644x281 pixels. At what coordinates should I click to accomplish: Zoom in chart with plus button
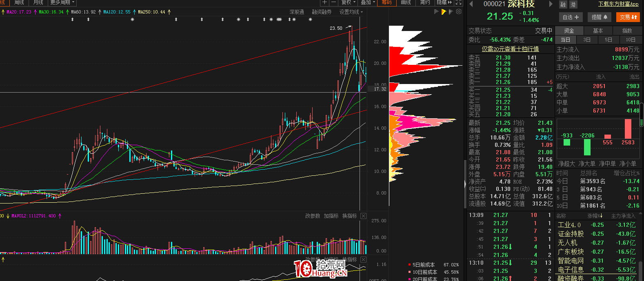(325, 2)
